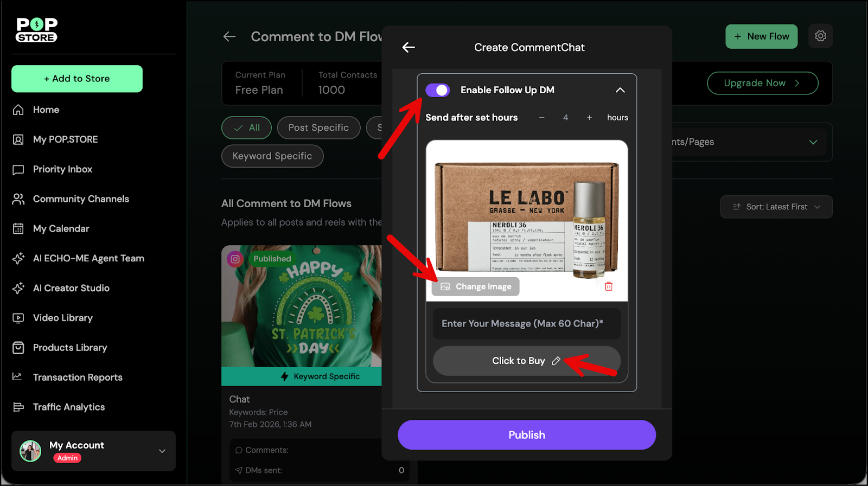Collapse the Enable Follow Up DM section
The width and height of the screenshot is (868, 486).
click(620, 90)
